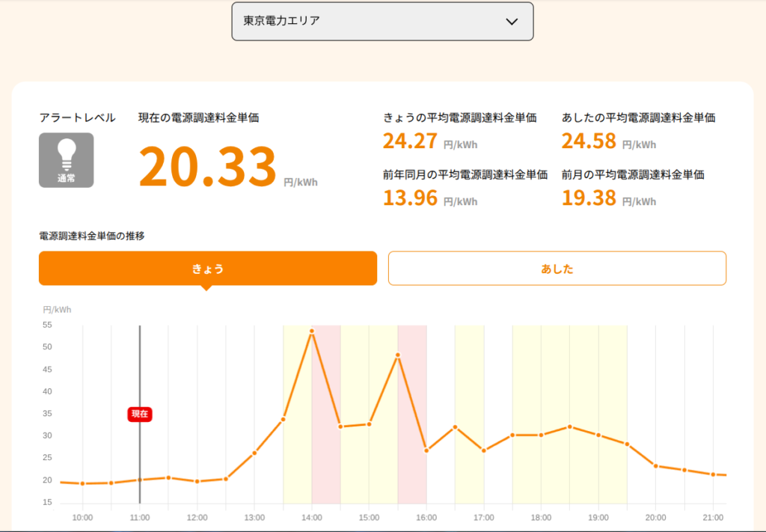Click the 電源調達料金単価の推移 heading
Viewport: 766px width, 532px height.
click(92, 236)
